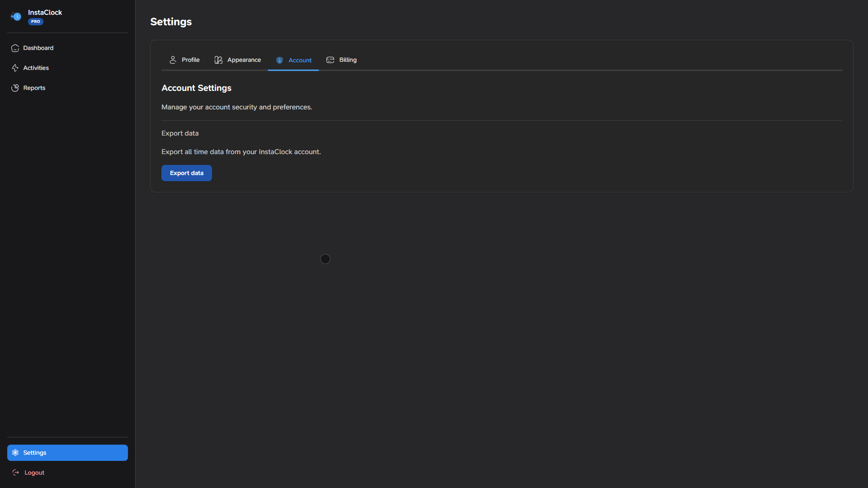This screenshot has height=488, width=868.
Task: Click the Billing credit card icon
Action: (x=330, y=59)
